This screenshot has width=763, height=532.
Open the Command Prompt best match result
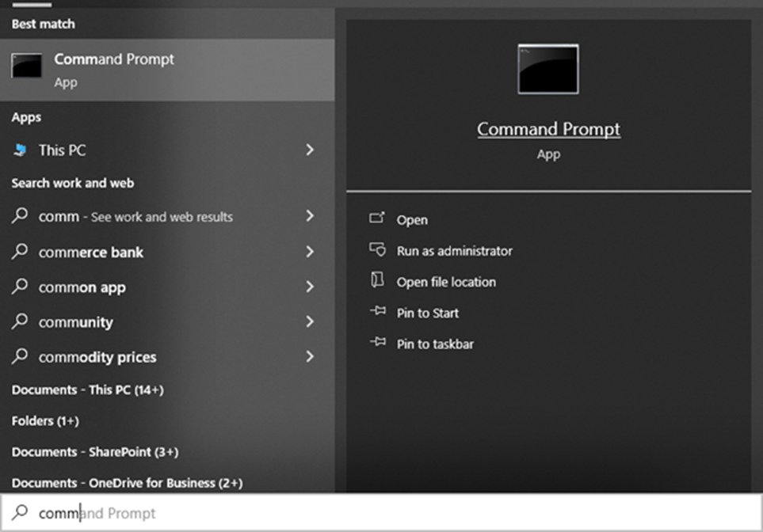pos(167,70)
